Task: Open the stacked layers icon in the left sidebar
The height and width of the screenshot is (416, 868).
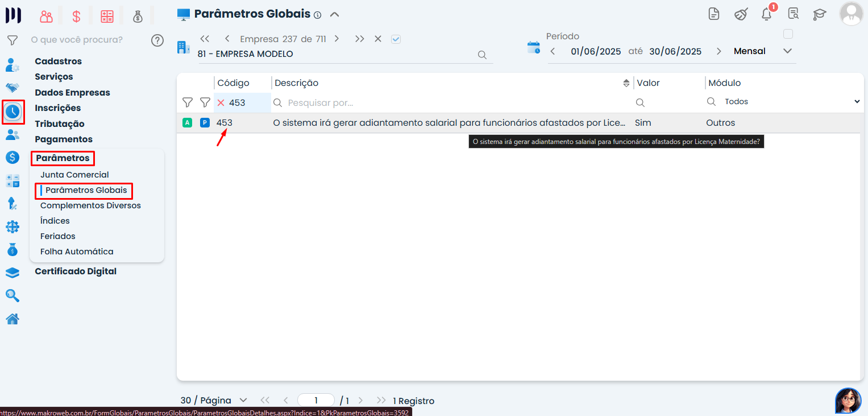Action: click(13, 273)
